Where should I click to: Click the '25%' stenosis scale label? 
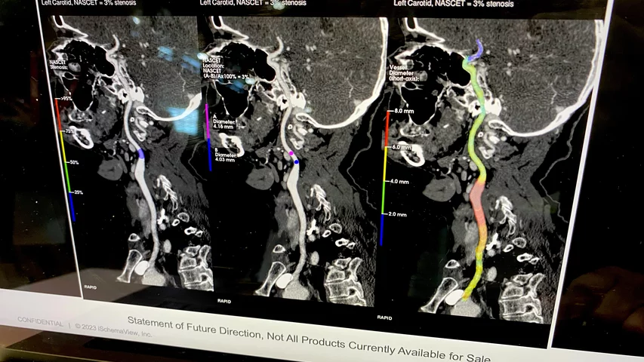(78, 192)
